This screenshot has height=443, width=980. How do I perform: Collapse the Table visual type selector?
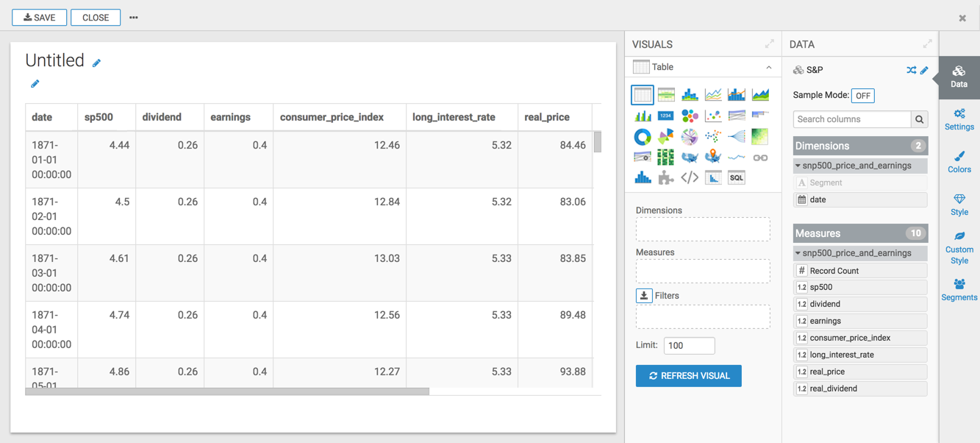coord(769,67)
